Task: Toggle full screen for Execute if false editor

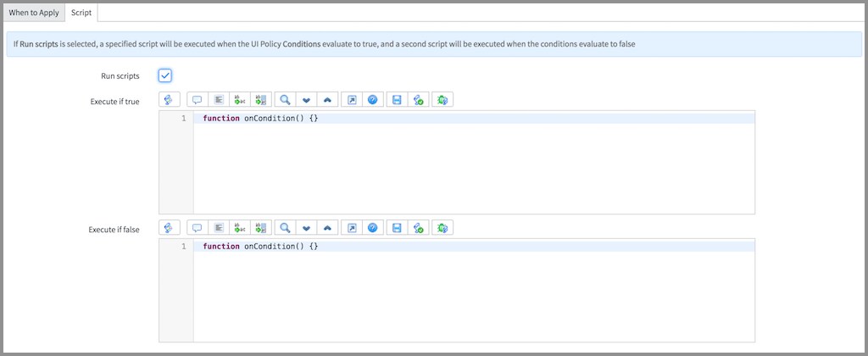Action: tap(352, 227)
